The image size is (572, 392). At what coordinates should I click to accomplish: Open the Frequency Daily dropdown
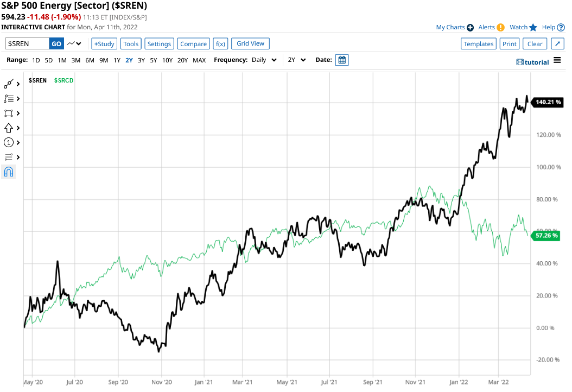tap(264, 60)
